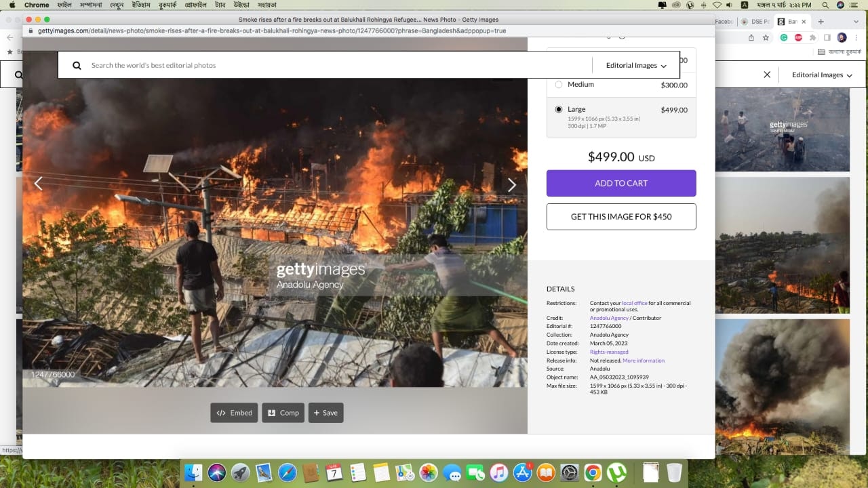
Task: Click the search magnifier icon in popup
Action: point(77,66)
